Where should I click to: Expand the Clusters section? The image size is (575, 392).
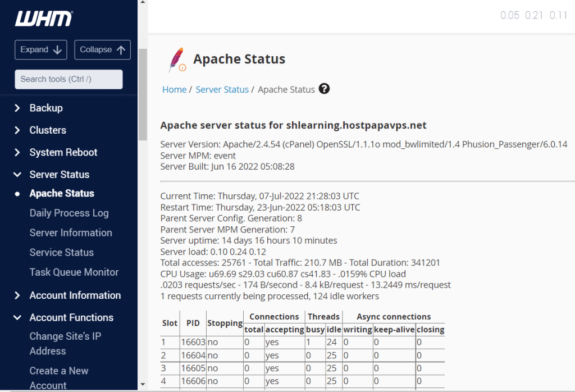[x=16, y=130]
